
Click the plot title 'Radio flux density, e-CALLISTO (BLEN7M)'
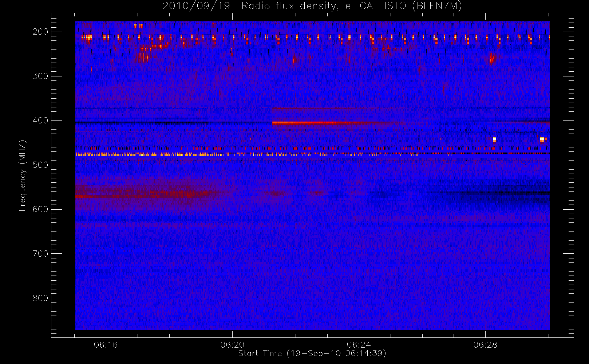click(x=352, y=6)
